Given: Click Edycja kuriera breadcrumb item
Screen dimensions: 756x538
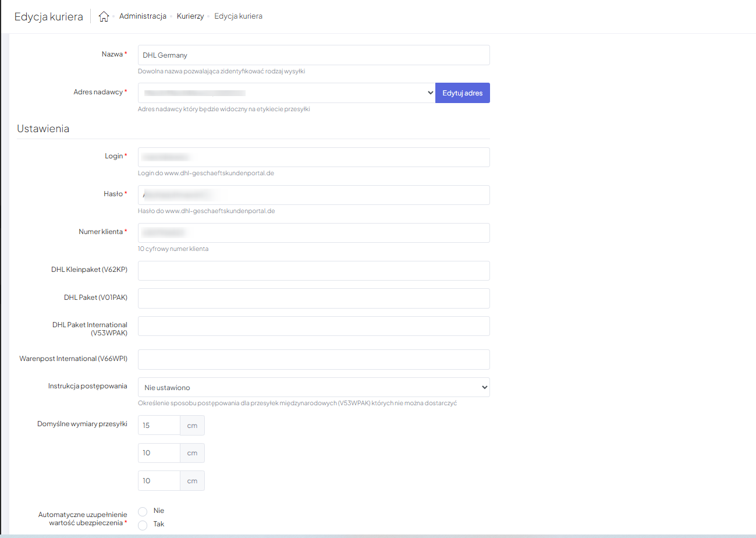Looking at the screenshot, I should pos(238,16).
